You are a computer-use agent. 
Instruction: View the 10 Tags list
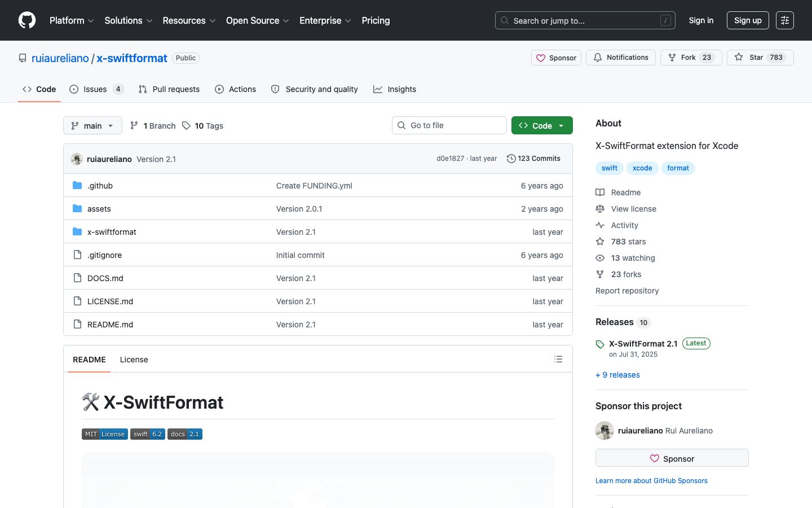click(203, 125)
